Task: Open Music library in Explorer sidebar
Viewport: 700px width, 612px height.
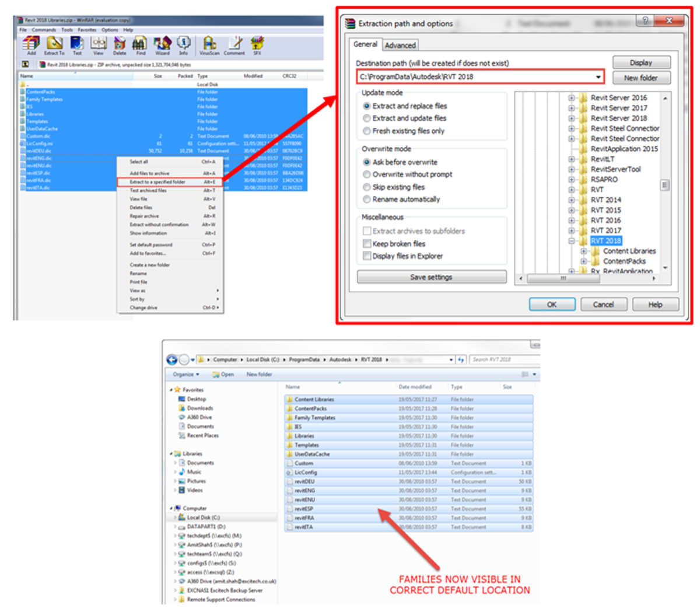Action: 194,472
